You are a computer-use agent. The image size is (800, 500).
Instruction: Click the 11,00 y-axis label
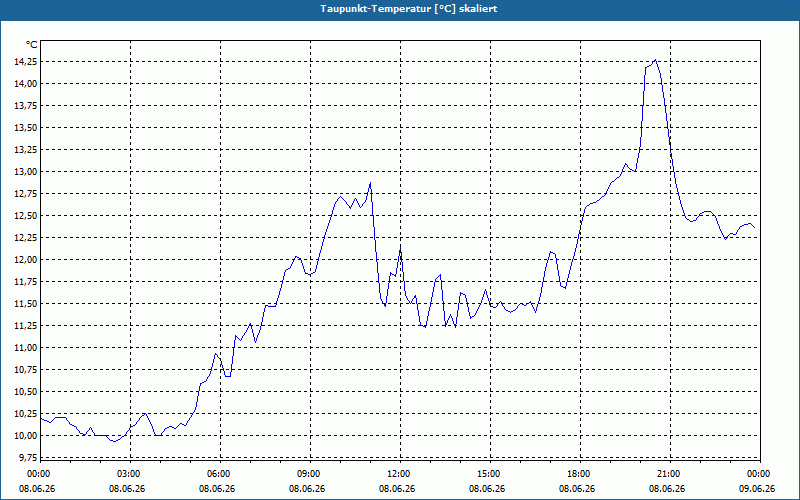pyautogui.click(x=26, y=347)
